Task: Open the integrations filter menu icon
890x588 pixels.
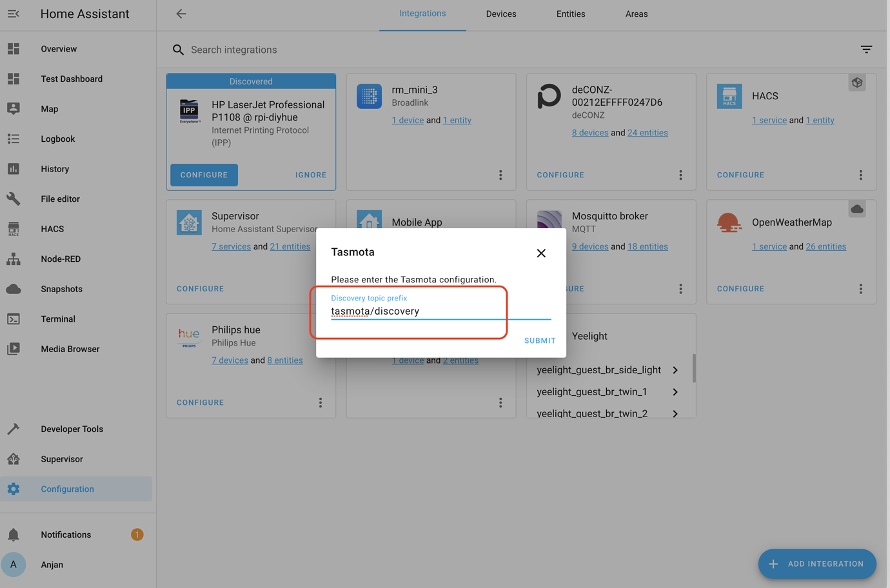Action: click(866, 49)
